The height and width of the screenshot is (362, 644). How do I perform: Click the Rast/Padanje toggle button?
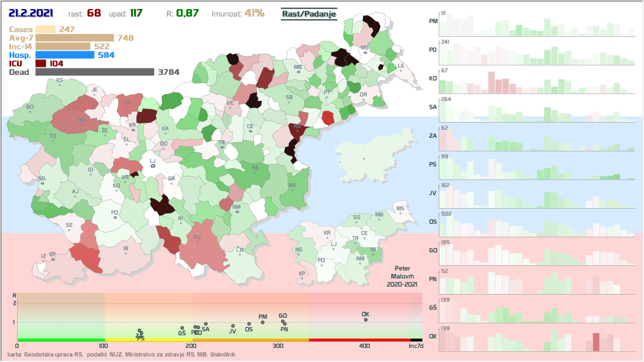308,14
